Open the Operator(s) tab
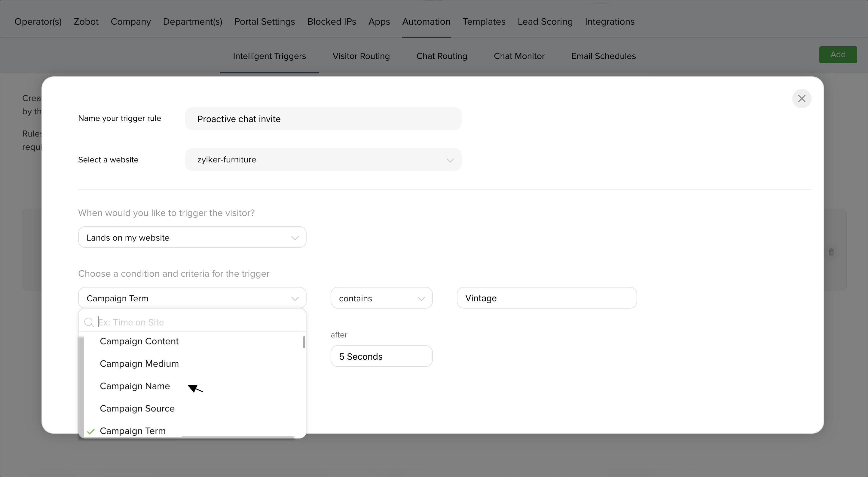The width and height of the screenshot is (868, 477). (38, 22)
